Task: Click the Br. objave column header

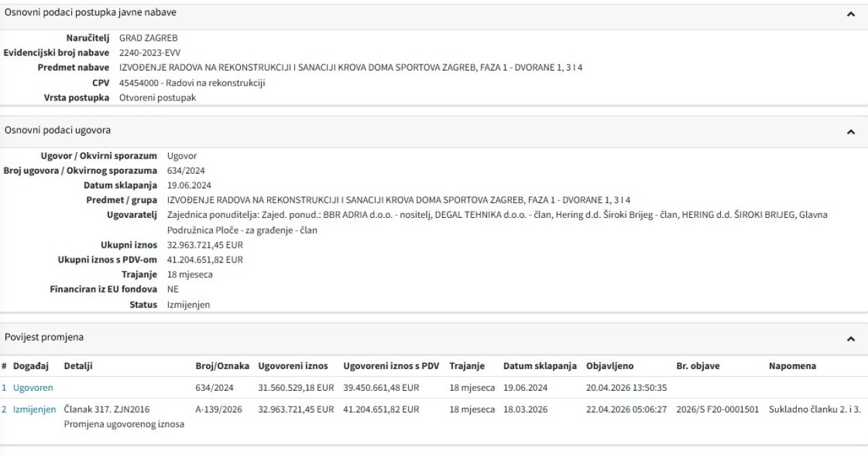Action: [x=698, y=366]
